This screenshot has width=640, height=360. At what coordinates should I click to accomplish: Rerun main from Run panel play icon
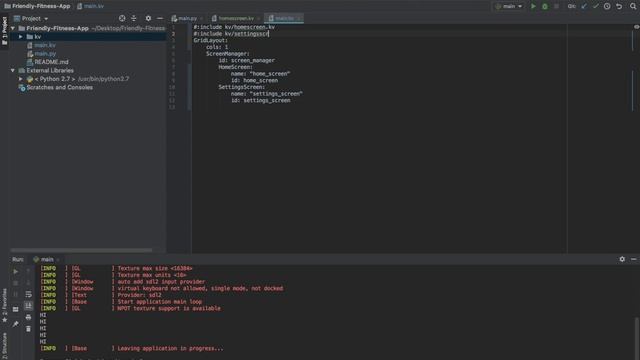point(16,271)
